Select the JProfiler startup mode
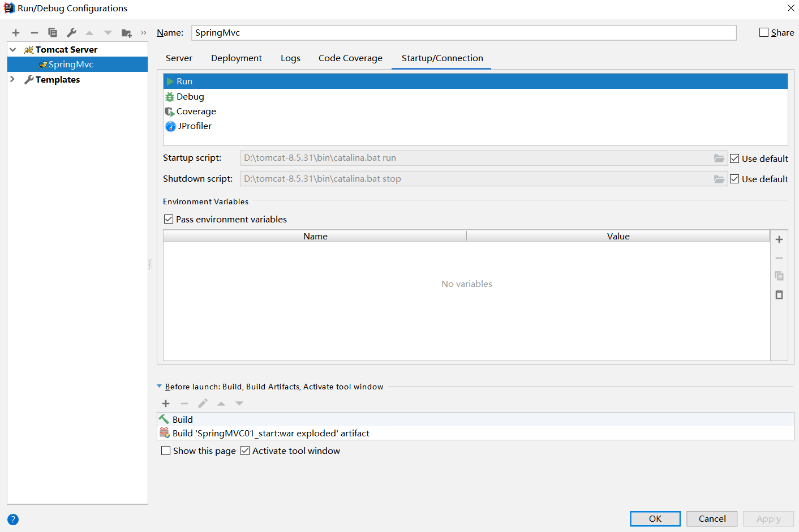The image size is (799, 532). (x=475, y=126)
